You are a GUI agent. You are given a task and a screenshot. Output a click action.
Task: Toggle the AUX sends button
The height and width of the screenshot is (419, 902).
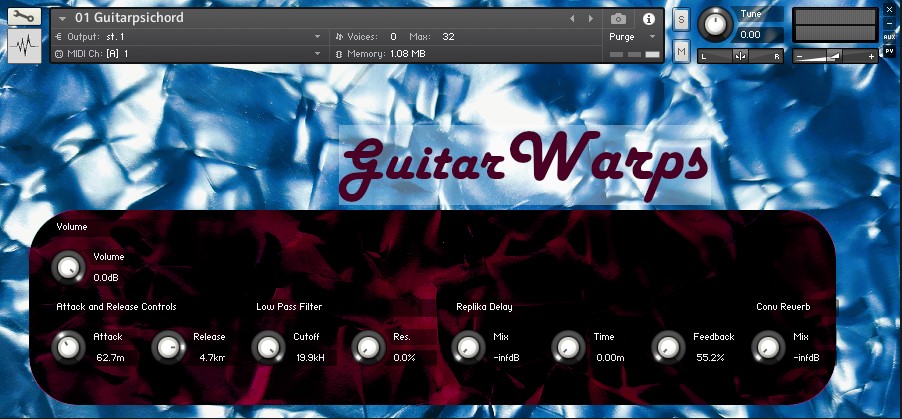(889, 37)
